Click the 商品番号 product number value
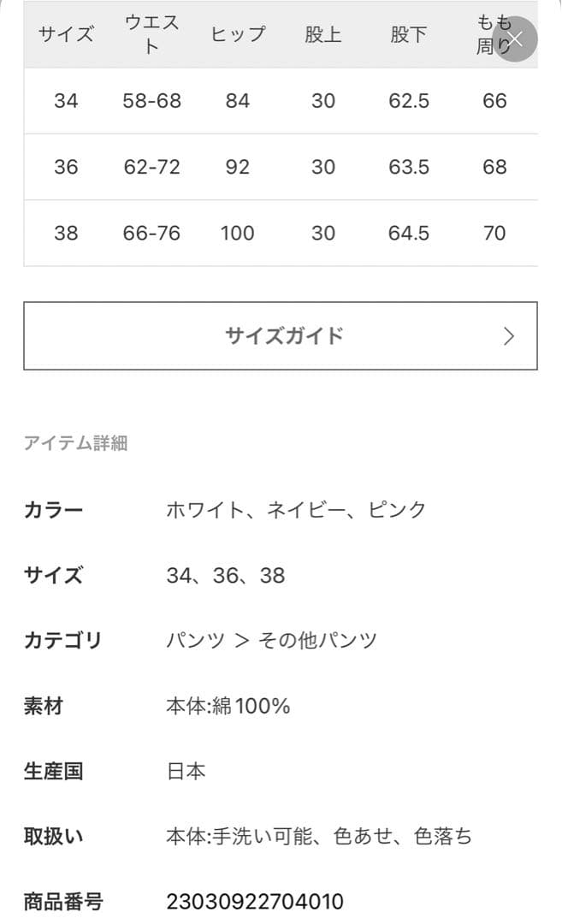562x924 pixels. click(x=255, y=901)
